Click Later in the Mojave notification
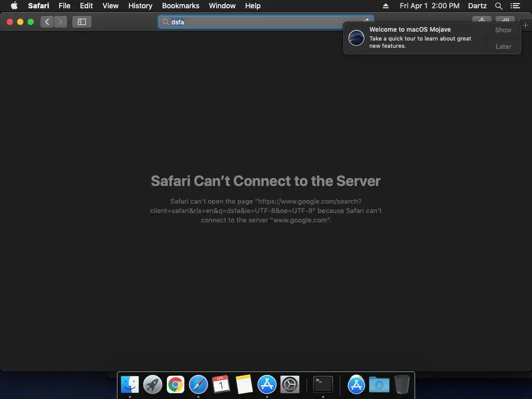Screen dimensions: 532x399 click(503, 46)
